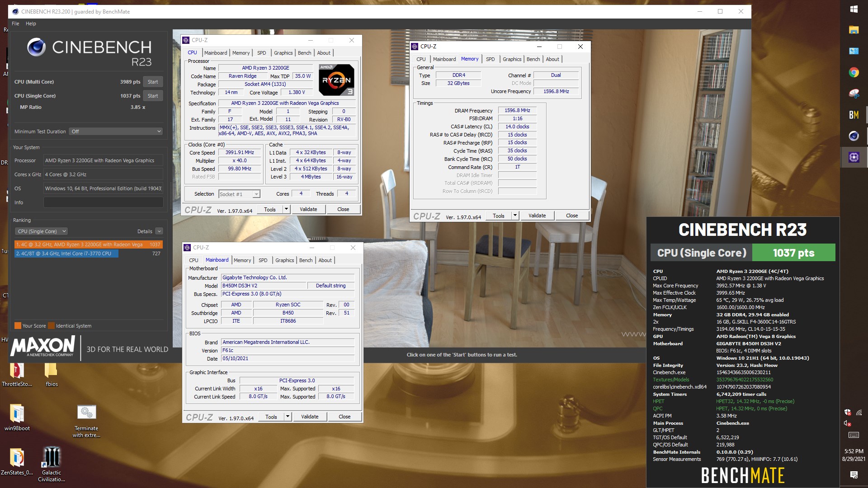Click the network Wi-Fi tray icon
This screenshot has width=868, height=488.
859,412
